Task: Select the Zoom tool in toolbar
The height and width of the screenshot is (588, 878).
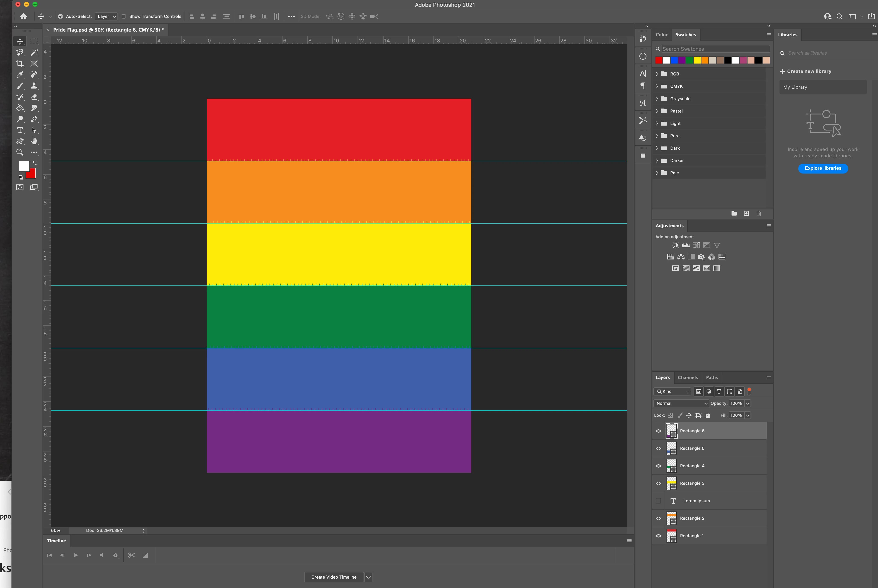Action: (20, 152)
